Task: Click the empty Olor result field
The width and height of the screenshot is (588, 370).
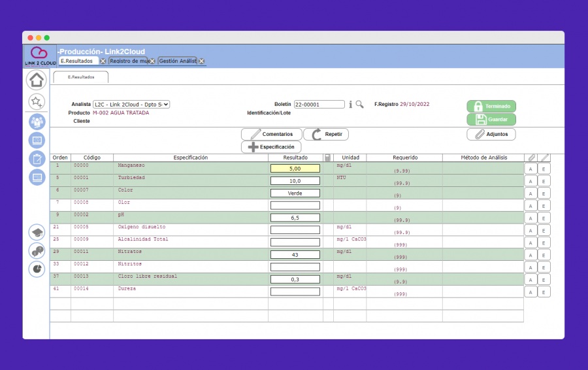Action: click(295, 205)
